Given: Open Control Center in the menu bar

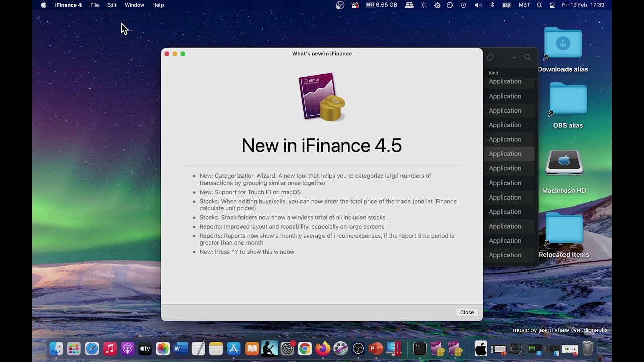Looking at the screenshot, I should (552, 5).
